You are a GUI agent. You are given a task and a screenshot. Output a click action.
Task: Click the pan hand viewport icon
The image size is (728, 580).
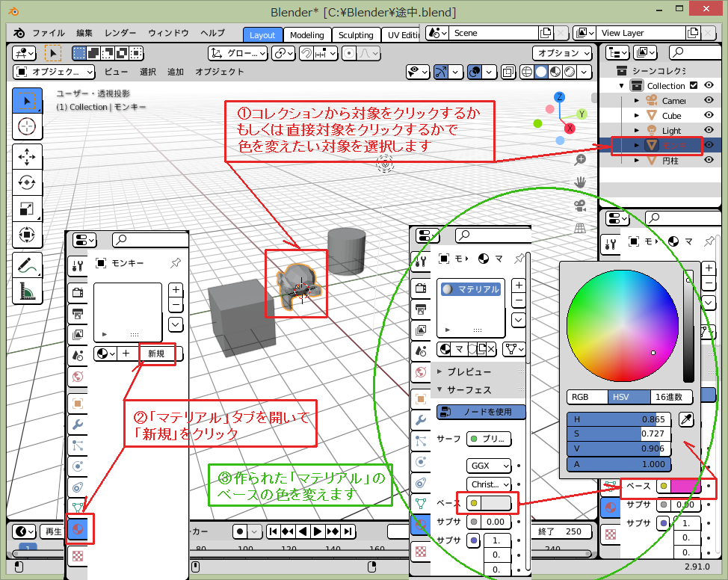point(580,182)
